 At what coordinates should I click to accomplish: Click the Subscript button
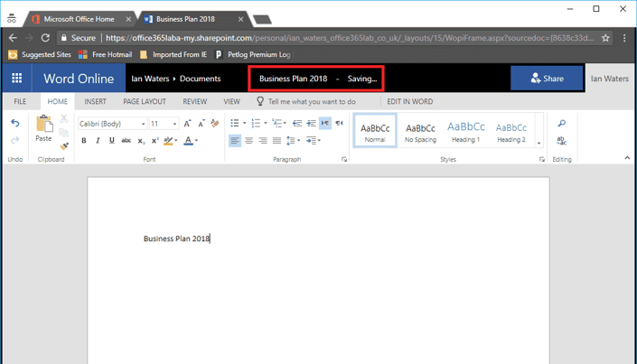coord(141,141)
